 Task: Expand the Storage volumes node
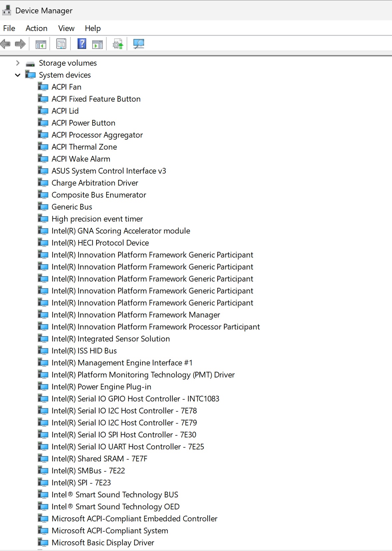pos(18,63)
